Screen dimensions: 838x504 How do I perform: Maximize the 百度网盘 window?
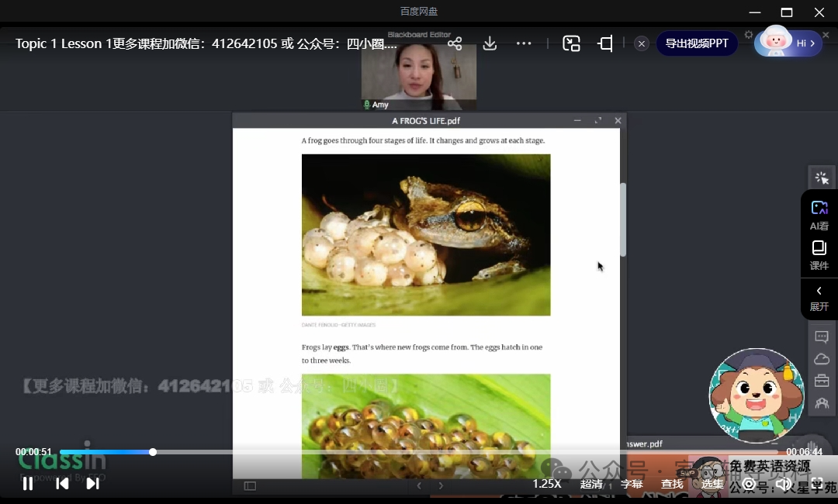(787, 12)
